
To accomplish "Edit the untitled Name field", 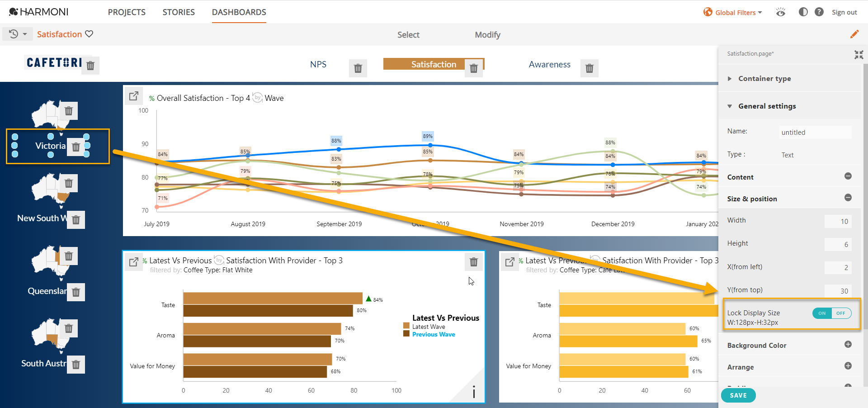I will (x=815, y=132).
